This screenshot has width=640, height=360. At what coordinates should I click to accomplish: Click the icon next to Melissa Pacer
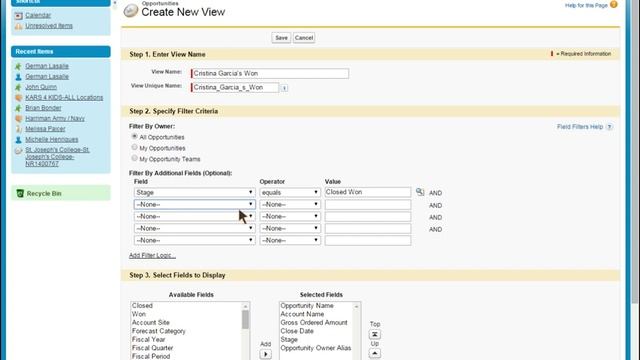(x=18, y=129)
